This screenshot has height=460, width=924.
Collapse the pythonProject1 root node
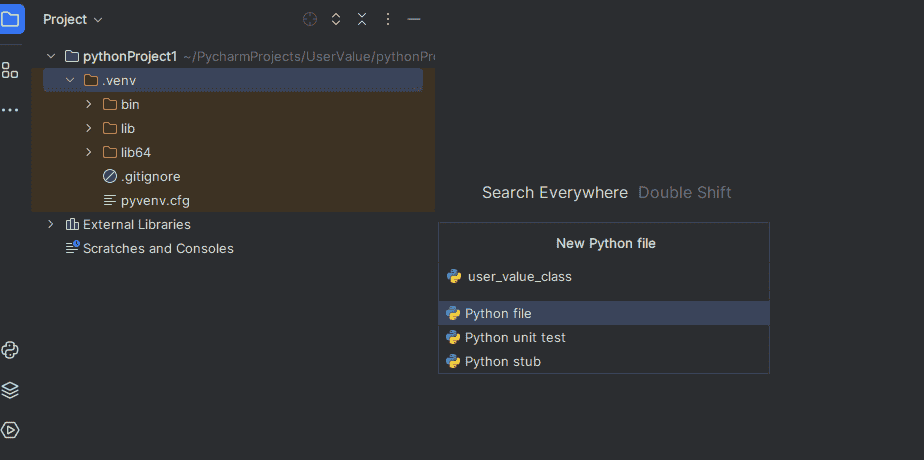point(51,56)
